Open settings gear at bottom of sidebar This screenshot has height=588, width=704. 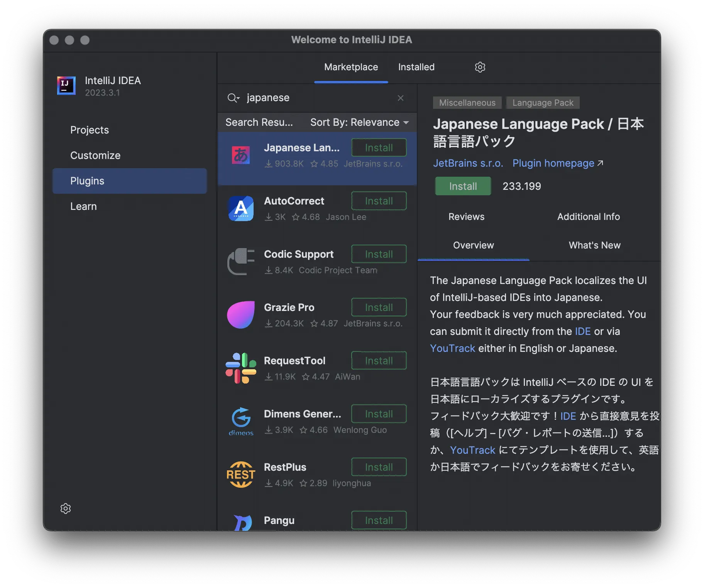tap(66, 509)
